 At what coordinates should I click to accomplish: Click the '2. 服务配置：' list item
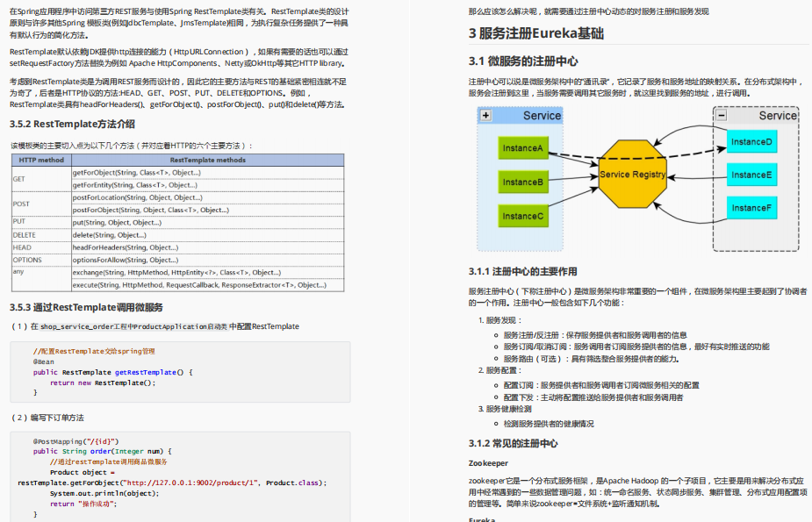tap(500, 370)
